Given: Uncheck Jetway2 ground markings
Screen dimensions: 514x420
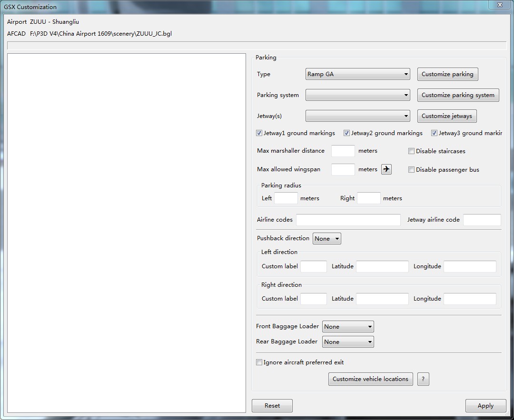Looking at the screenshot, I should click(347, 133).
